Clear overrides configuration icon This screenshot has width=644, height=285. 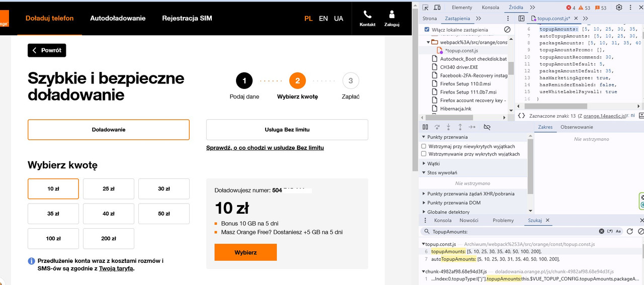[x=507, y=30]
